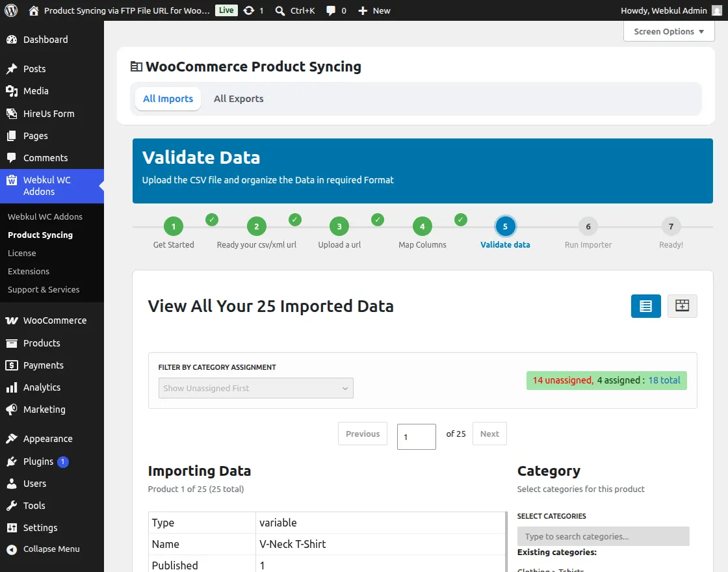
Task: Click the Posts pin icon
Action: click(12, 69)
